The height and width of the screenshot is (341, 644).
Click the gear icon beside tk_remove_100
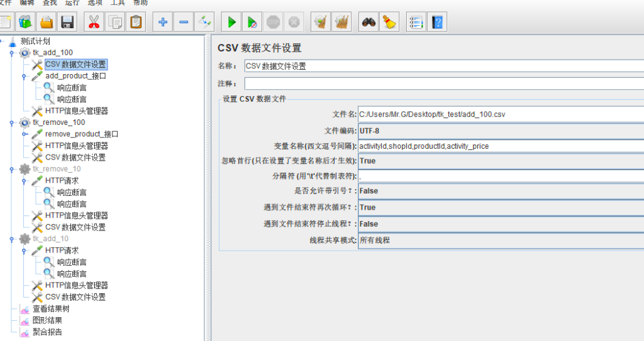25,122
